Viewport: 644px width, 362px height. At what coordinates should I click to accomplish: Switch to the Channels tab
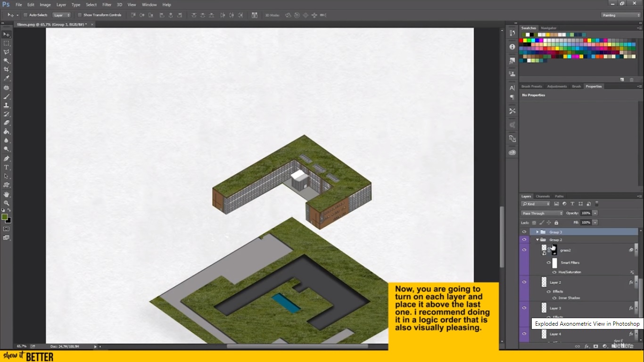point(543,196)
